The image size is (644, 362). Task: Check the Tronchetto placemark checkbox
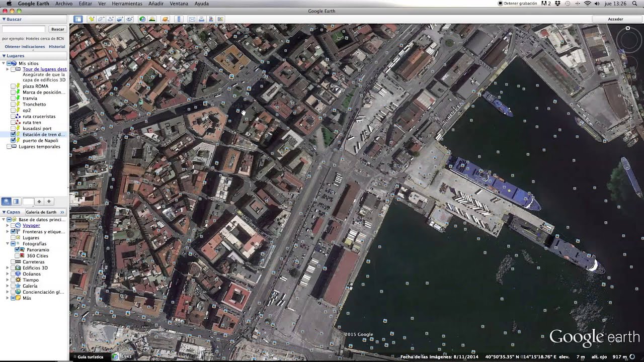click(13, 105)
